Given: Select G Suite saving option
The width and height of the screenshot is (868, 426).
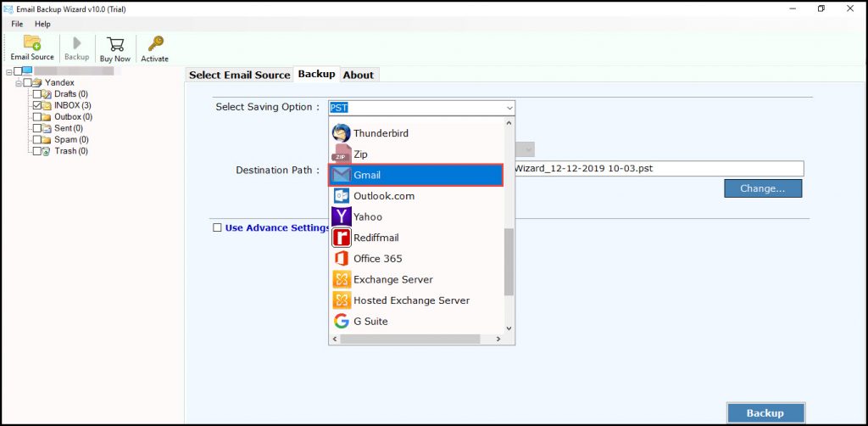Looking at the screenshot, I should (x=370, y=322).
